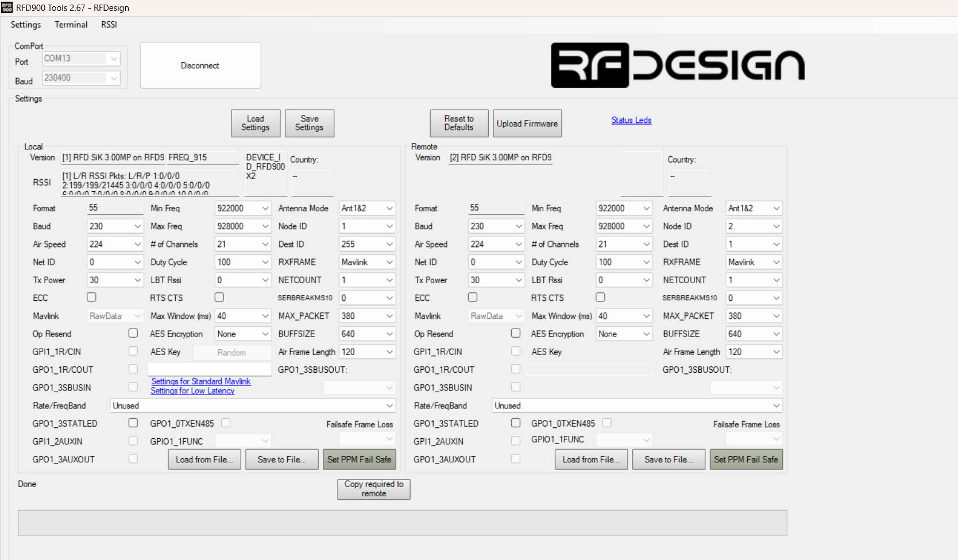Toggle remote GPO1_3STATLED checkbox
The width and height of the screenshot is (958, 560).
[x=516, y=423]
